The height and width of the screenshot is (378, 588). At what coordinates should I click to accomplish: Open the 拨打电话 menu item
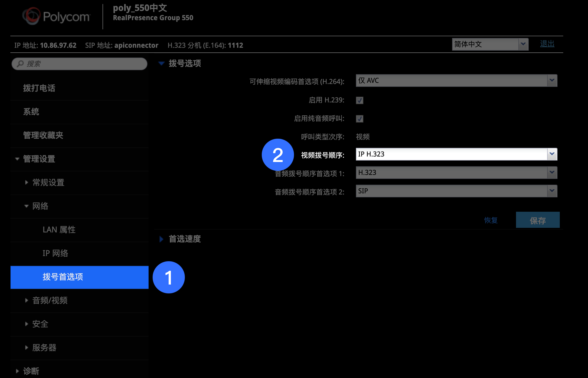tap(39, 88)
